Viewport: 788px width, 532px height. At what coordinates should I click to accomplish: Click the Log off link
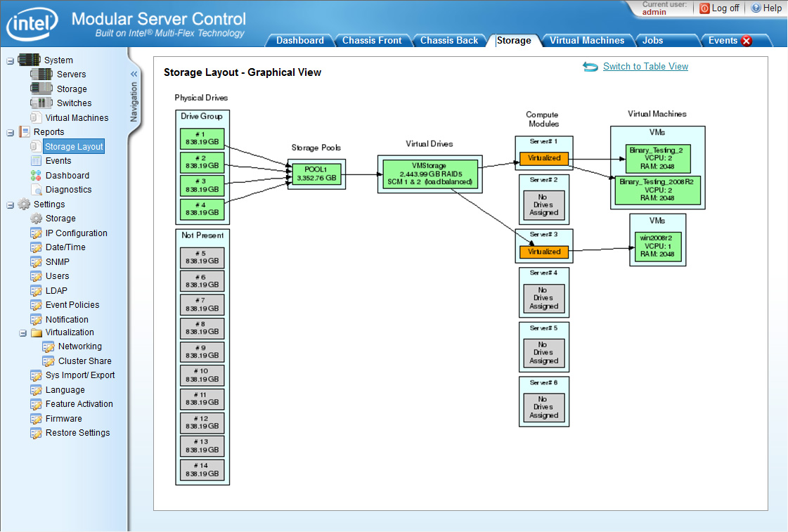(x=725, y=8)
